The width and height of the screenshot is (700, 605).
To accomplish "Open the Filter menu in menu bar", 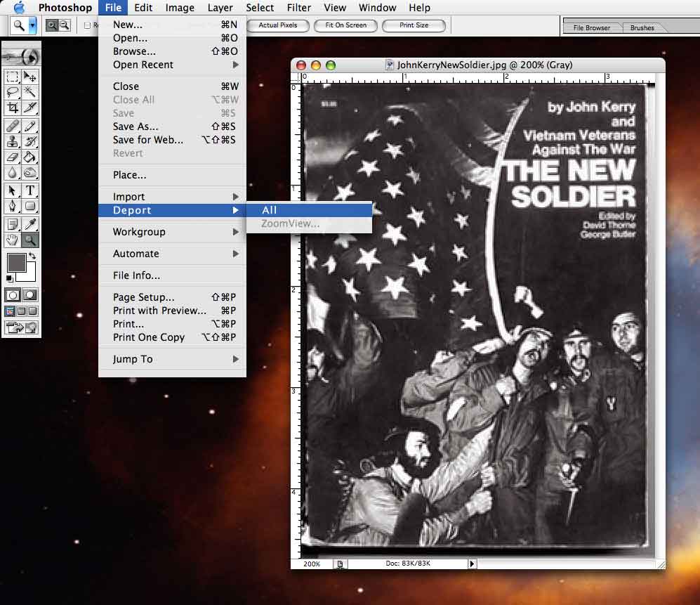I will (298, 8).
